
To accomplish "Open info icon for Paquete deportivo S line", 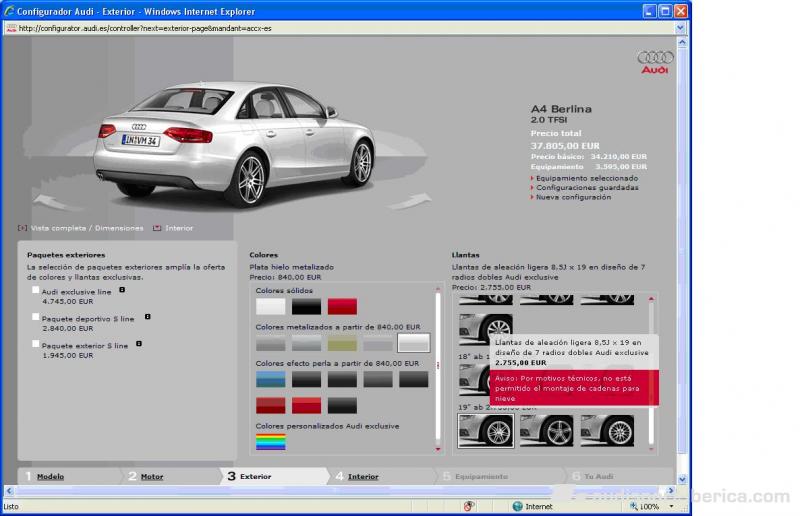I will tap(147, 317).
